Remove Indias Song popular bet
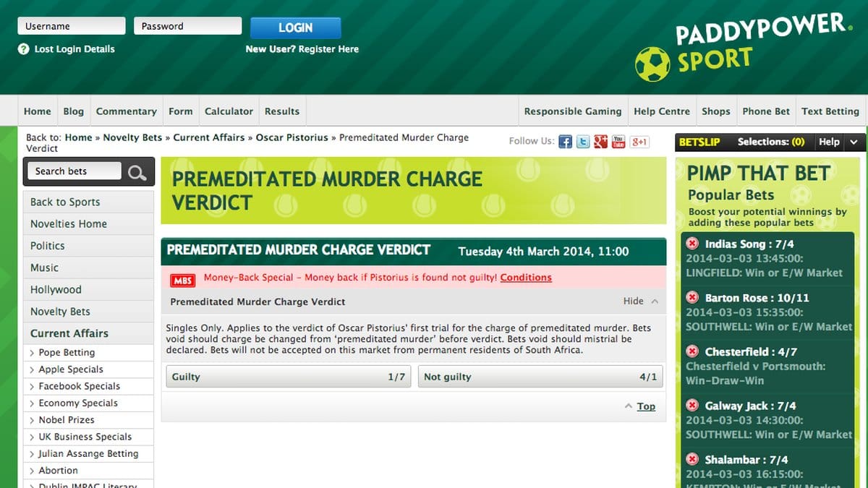868x488 pixels. [692, 244]
